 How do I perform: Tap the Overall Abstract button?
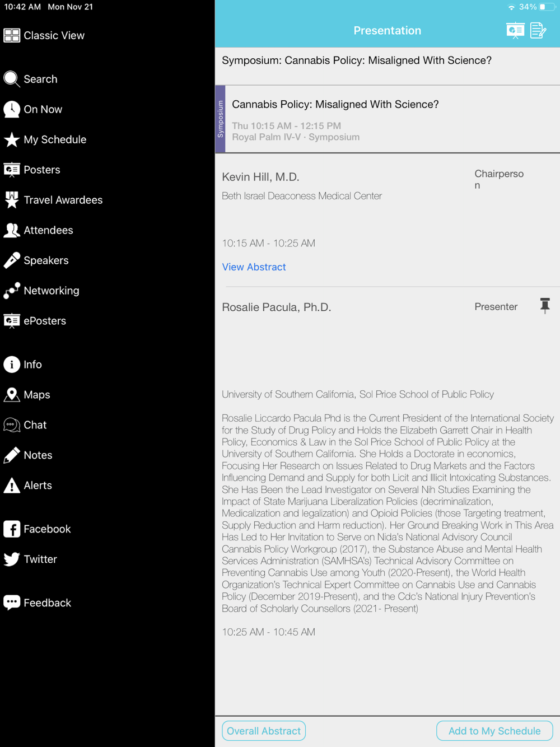(264, 731)
